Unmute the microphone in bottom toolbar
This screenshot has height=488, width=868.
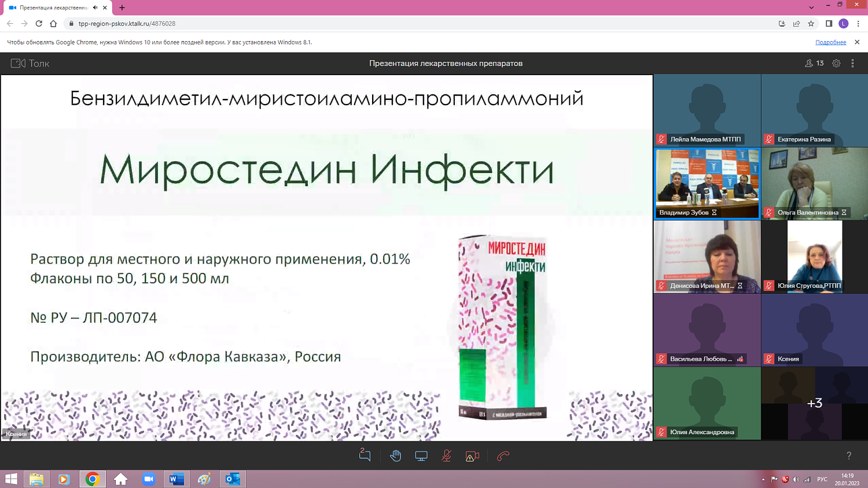pyautogui.click(x=447, y=456)
